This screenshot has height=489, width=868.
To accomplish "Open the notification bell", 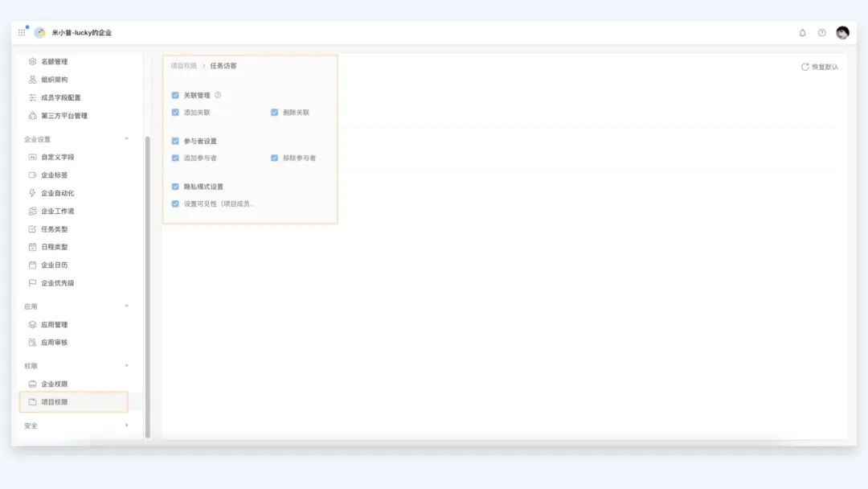I will point(802,33).
